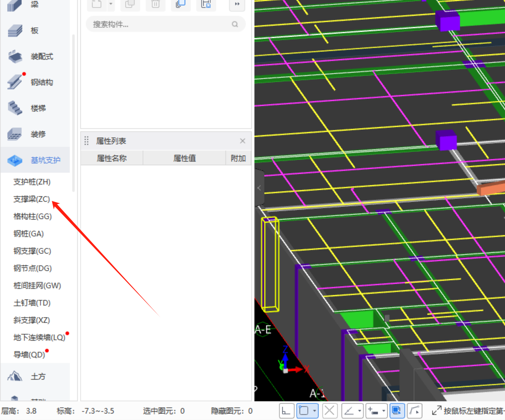The width and height of the screenshot is (505, 420).
Task: Select 钢支撑(GC) component type
Action: [x=32, y=251]
